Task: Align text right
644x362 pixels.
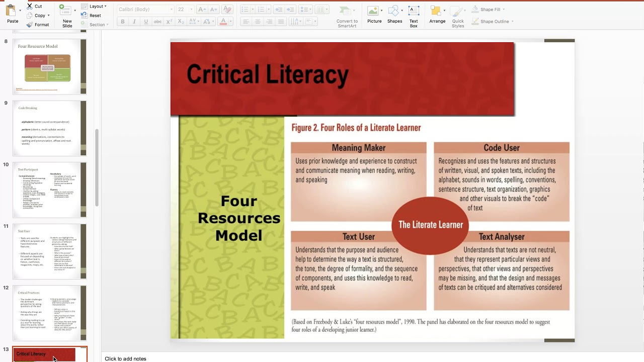Action: (x=270, y=22)
